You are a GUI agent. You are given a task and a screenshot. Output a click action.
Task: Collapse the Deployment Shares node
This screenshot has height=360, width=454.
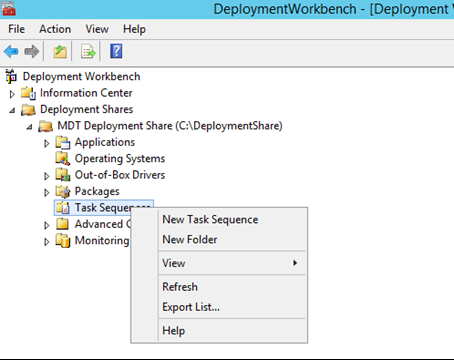tap(12, 110)
